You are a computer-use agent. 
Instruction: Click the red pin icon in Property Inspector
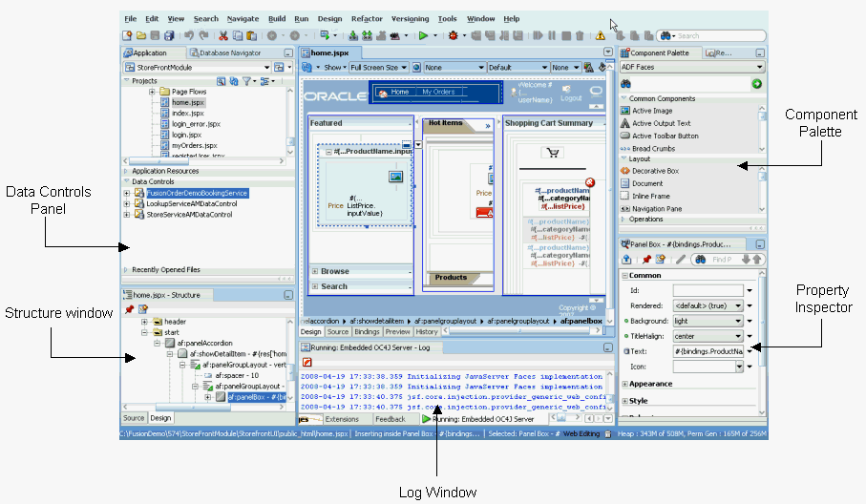646,259
